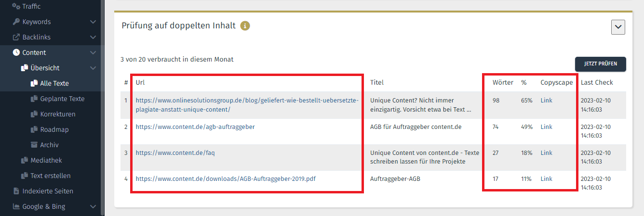Start a check with Jetzt Prüfen

click(x=600, y=64)
